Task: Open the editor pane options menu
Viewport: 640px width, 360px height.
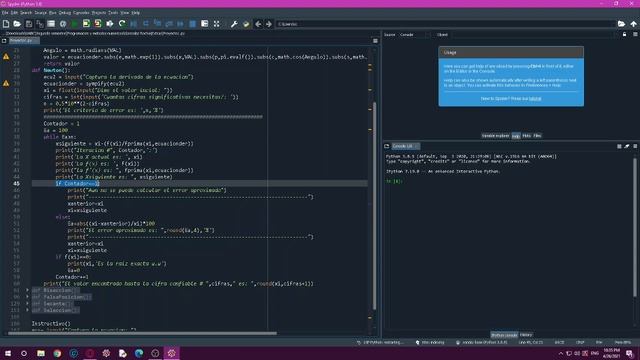Action: click(375, 41)
